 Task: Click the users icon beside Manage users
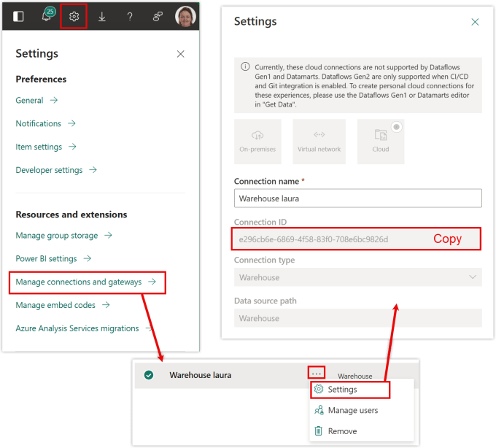coord(319,410)
